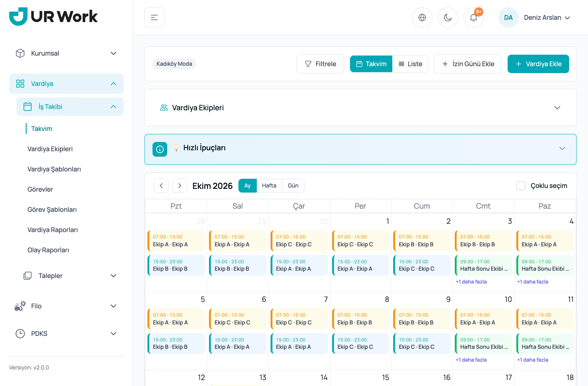Click the Kurumsal cube icon
The height and width of the screenshot is (386, 588).
click(x=20, y=53)
